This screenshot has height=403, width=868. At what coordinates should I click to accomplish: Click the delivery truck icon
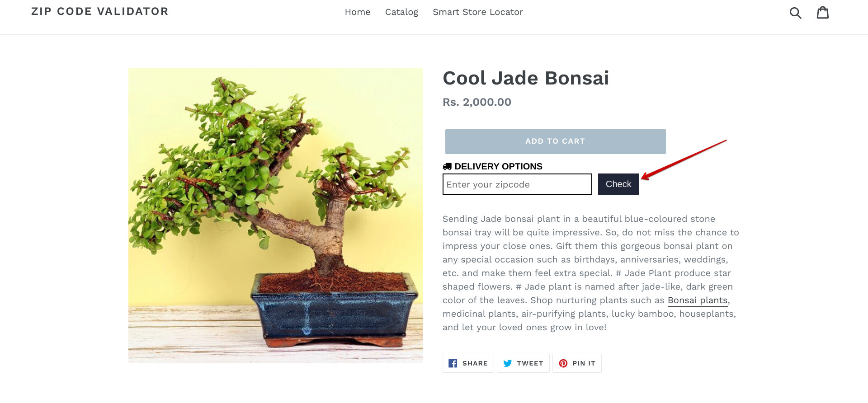(447, 167)
